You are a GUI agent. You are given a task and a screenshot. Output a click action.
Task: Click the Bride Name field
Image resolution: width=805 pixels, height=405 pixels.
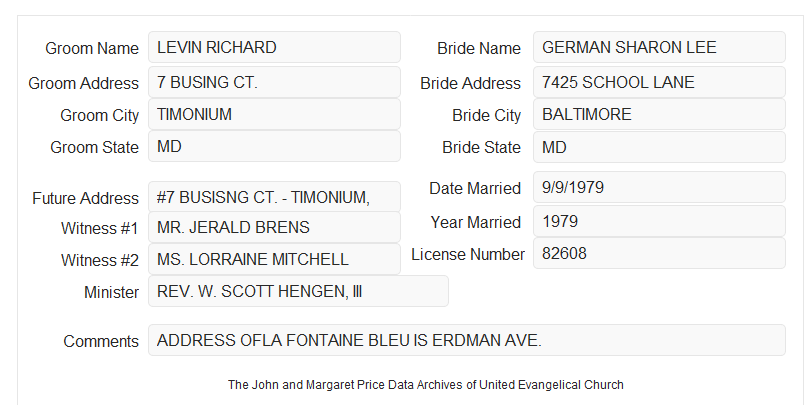(659, 47)
